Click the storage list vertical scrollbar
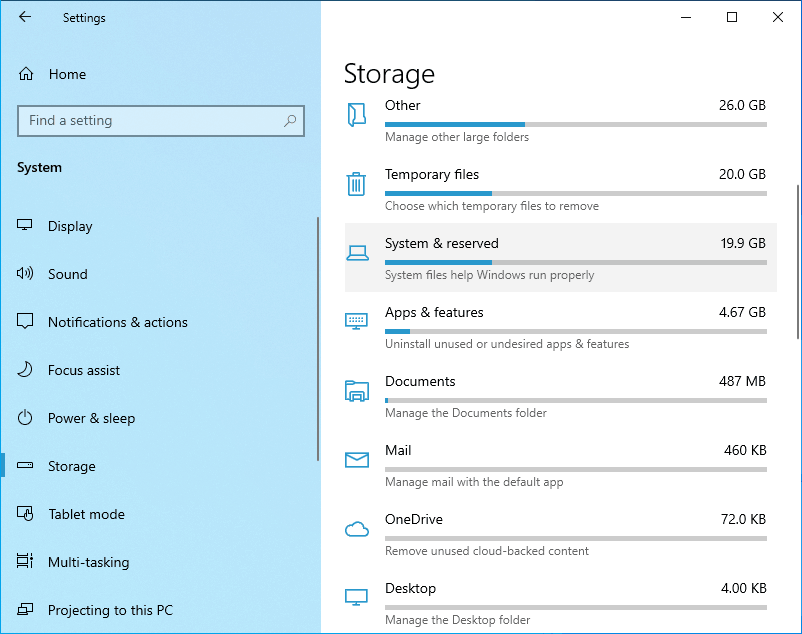Screen dimensions: 802x634 [x=798, y=262]
